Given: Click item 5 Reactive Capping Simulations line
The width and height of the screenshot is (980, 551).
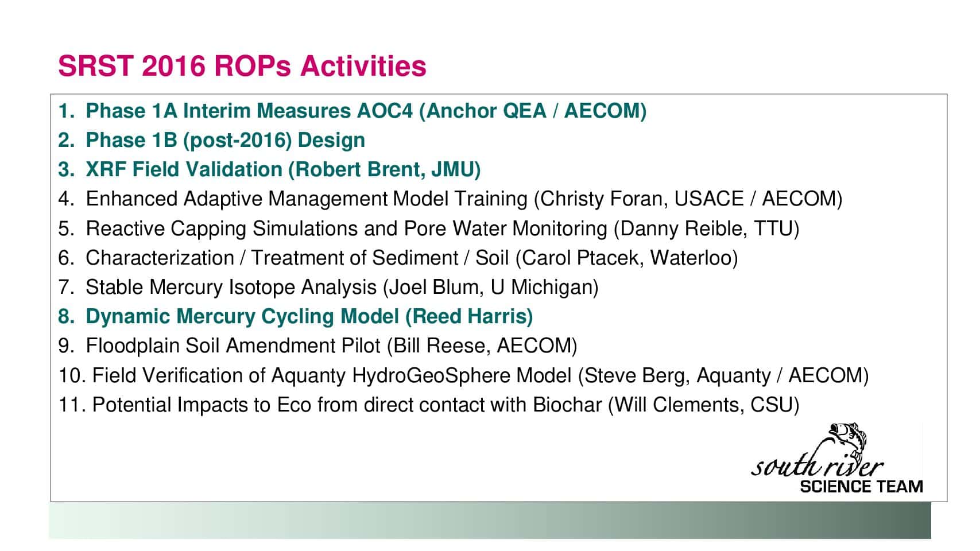Looking at the screenshot, I should pos(429,228).
